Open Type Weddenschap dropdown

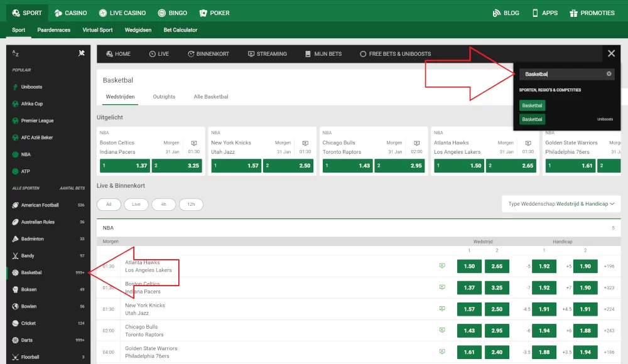[561, 204]
